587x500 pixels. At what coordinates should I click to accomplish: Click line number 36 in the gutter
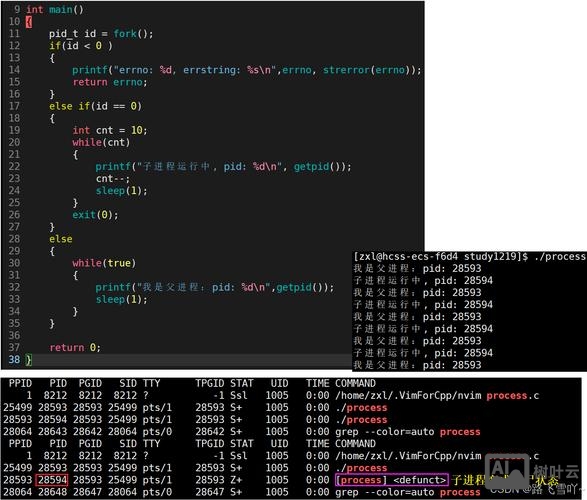(14, 335)
